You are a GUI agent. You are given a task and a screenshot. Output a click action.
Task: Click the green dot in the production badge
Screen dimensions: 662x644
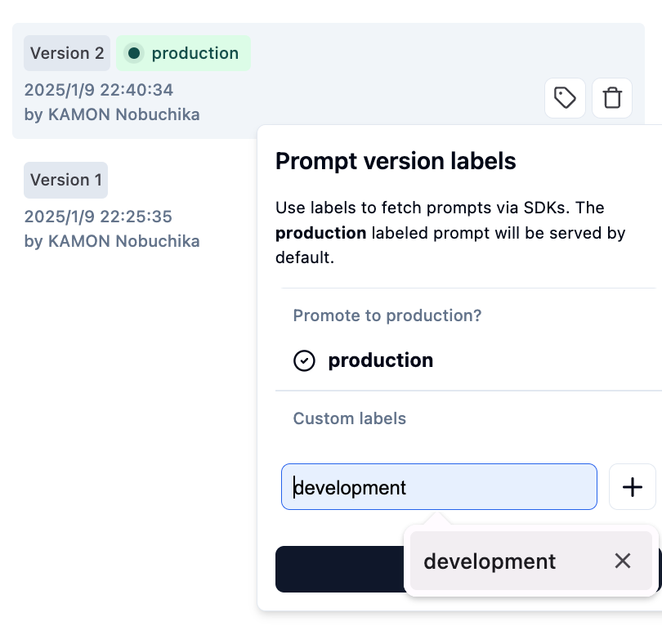tap(134, 53)
